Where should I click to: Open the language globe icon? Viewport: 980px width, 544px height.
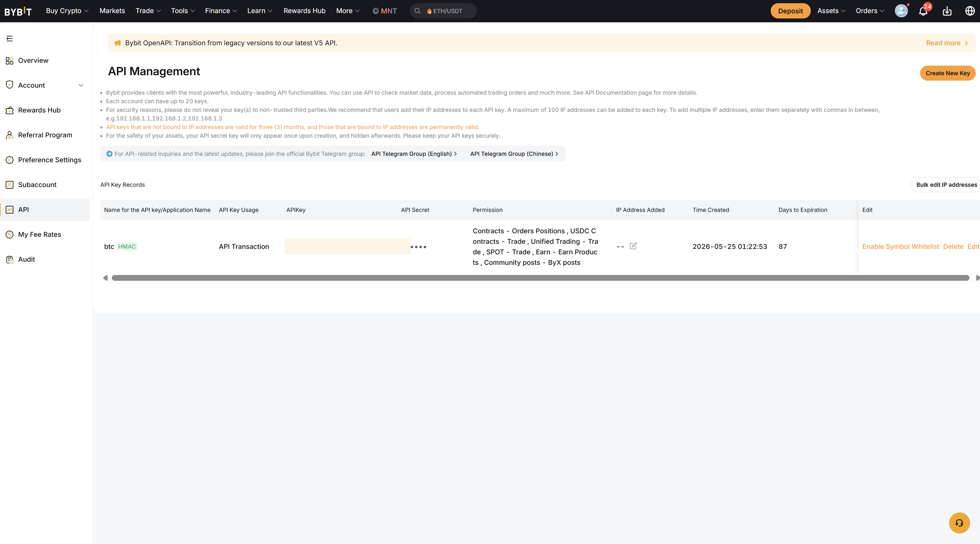coord(970,11)
